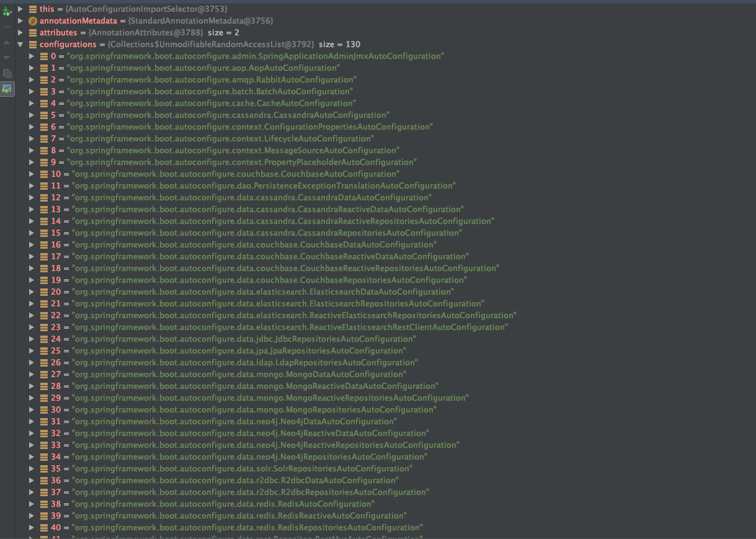Click the element icon of index 35

point(44,469)
